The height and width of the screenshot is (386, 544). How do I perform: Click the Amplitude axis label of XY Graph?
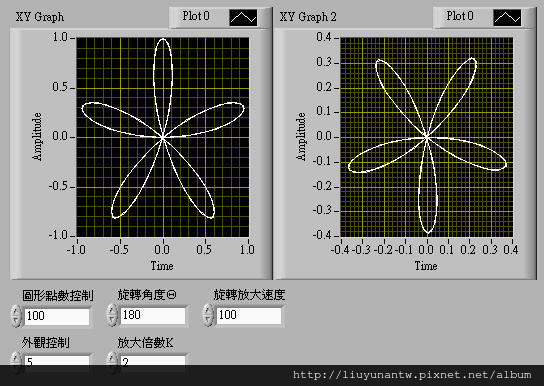point(37,137)
